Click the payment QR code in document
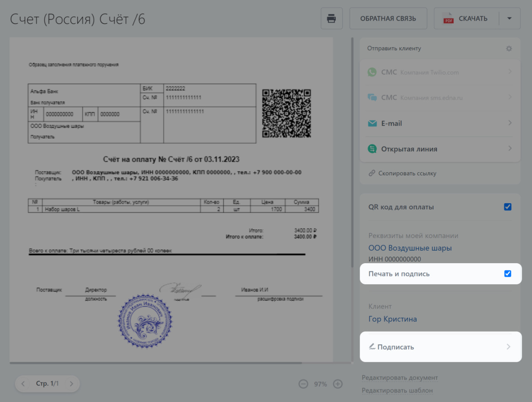Viewport: 532px width, 402px height. point(286,113)
